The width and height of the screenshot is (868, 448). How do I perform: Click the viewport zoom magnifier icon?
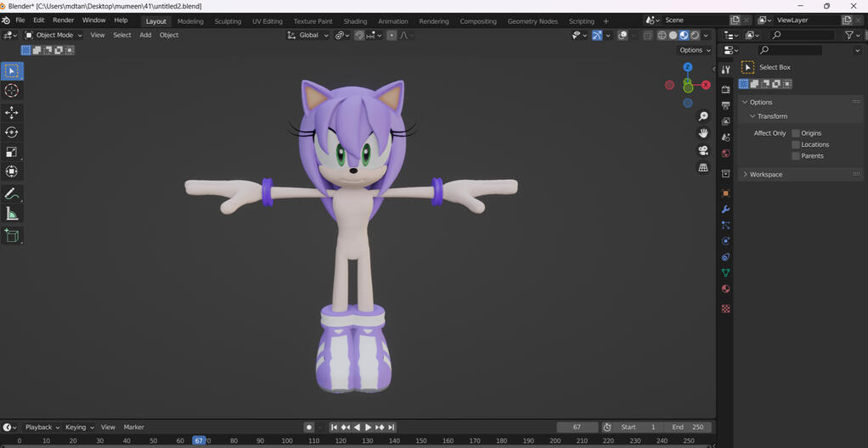pos(703,116)
